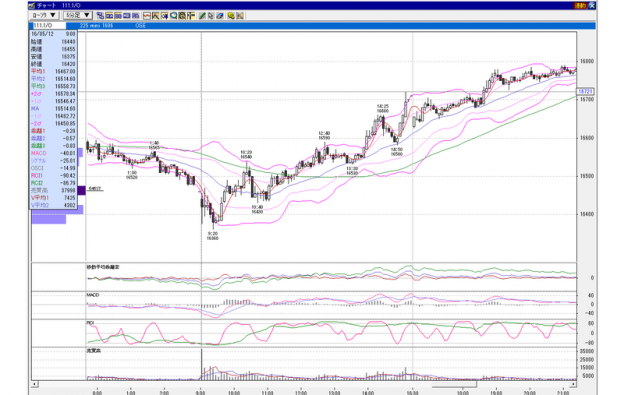Click the 連動 link button in title bar
Screen dimensions: 624x395
point(580,6)
